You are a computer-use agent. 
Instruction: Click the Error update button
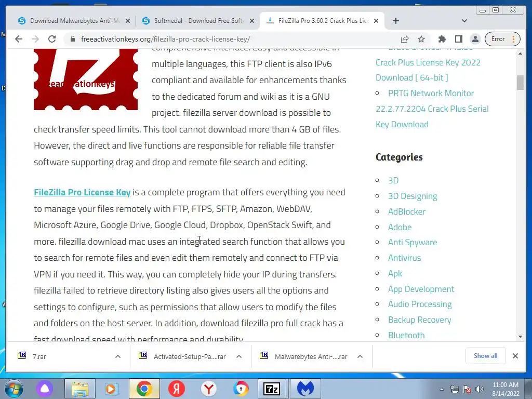tap(502, 39)
